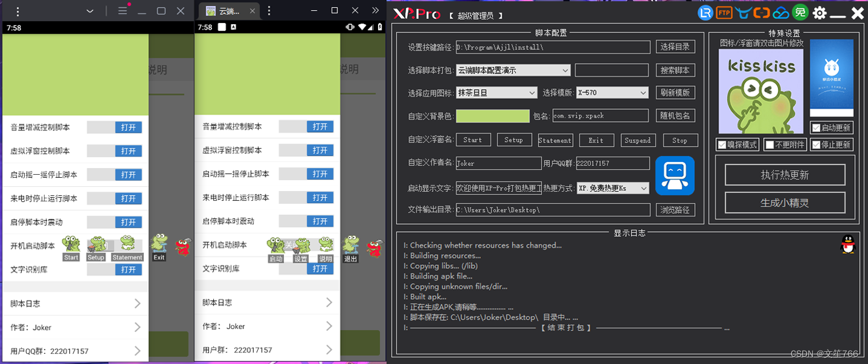Expand 用户QQ群 row in left emulator

[x=76, y=351]
